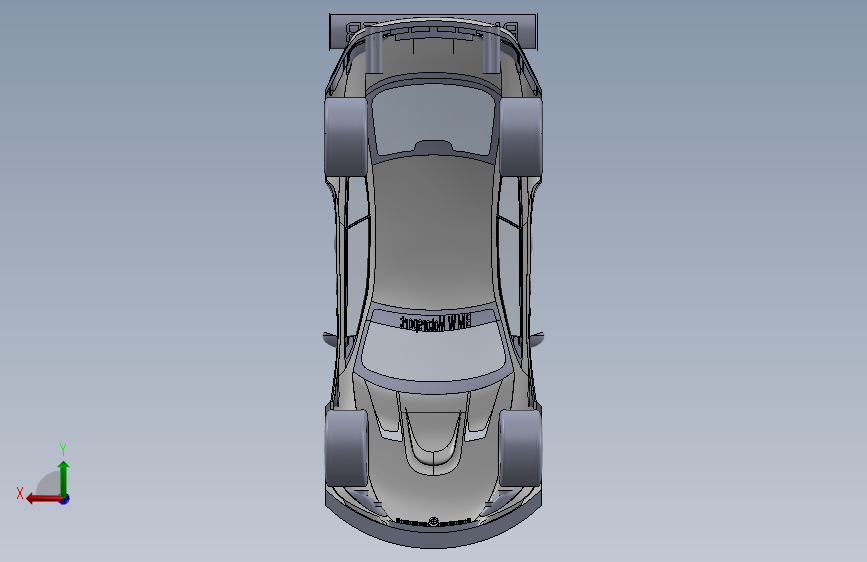Click the green Y axis arrow of the triad
This screenshot has width=867, height=562.
[x=64, y=478]
